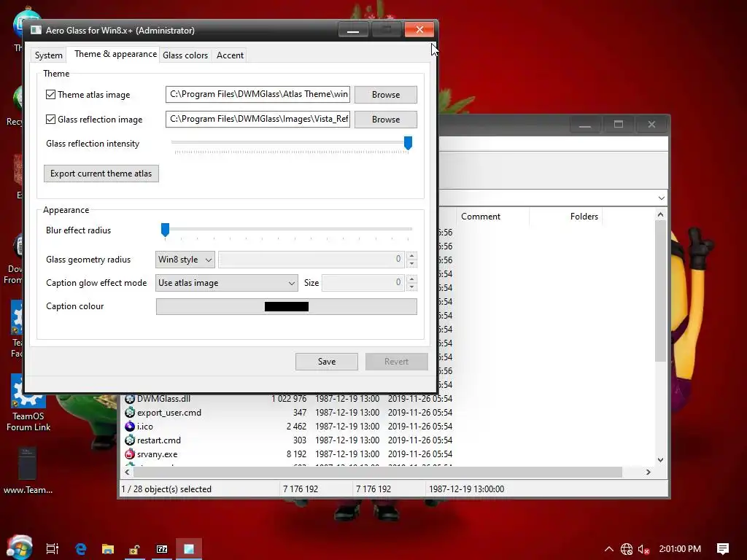Select srvany.exe in the file list
Viewport: 747px width, 560px height.
(158, 454)
